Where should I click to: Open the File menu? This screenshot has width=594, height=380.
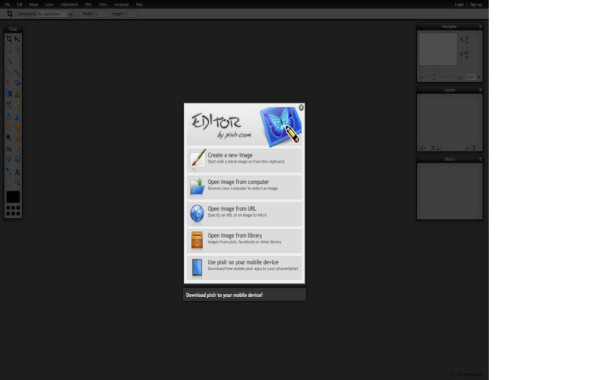pyautogui.click(x=7, y=5)
